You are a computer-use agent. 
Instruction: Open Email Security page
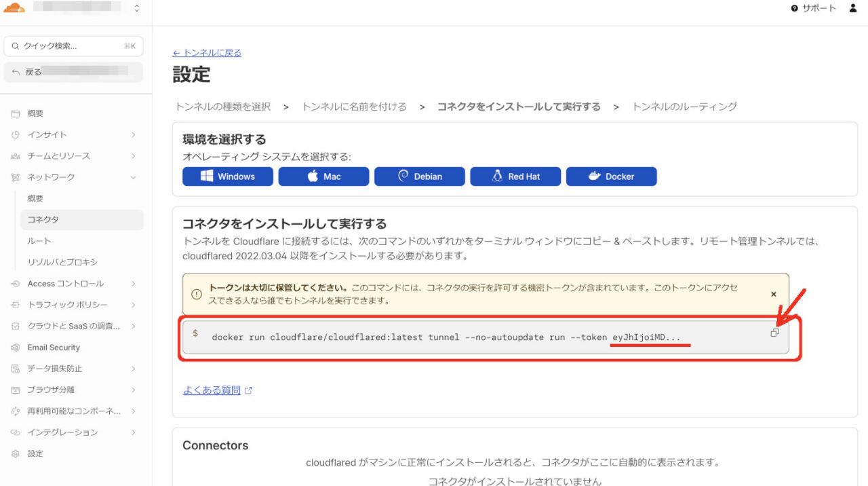pos(54,348)
